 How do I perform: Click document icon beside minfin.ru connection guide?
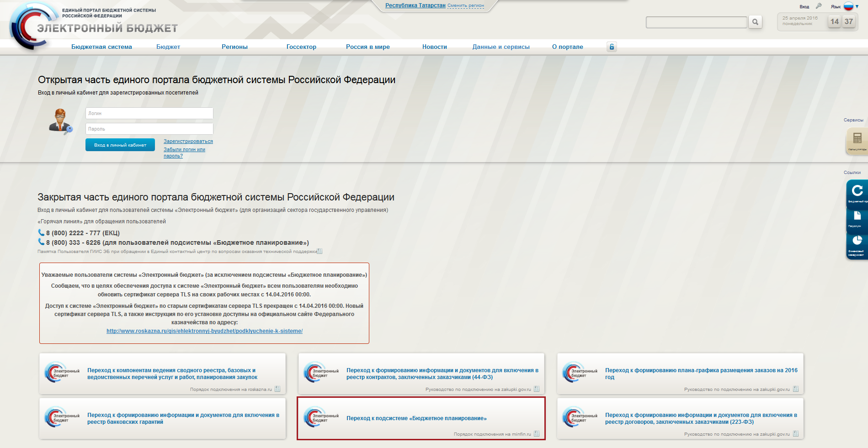pyautogui.click(x=537, y=434)
